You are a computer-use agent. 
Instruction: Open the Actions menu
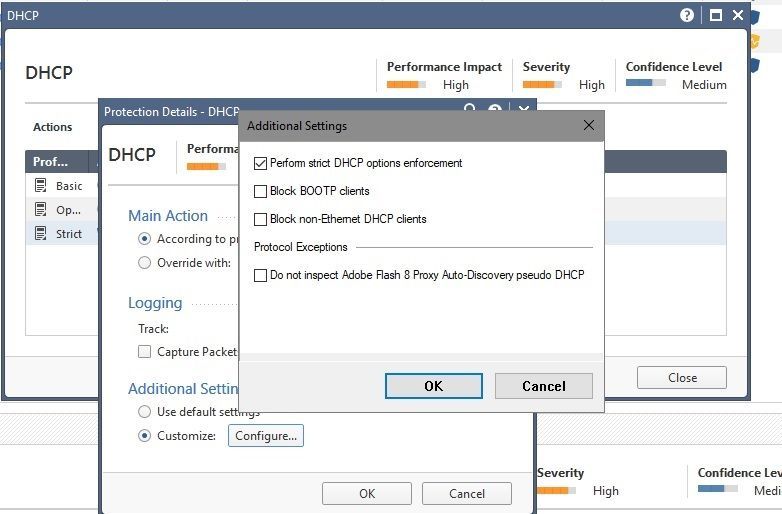(x=53, y=127)
